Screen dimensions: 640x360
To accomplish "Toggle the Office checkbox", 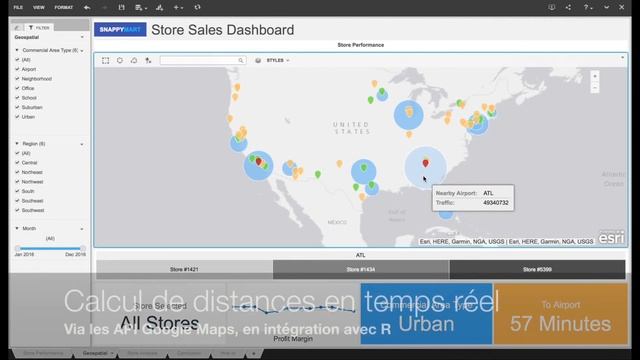I will tap(17, 88).
